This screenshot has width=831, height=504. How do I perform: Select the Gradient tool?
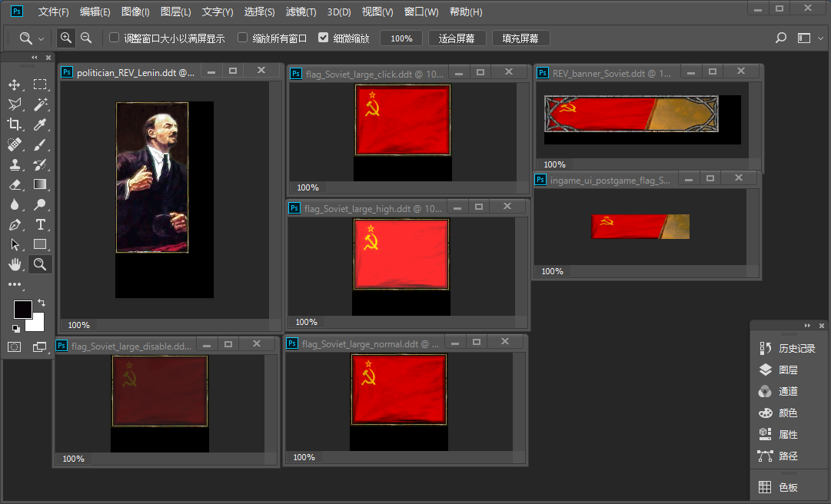coord(40,184)
